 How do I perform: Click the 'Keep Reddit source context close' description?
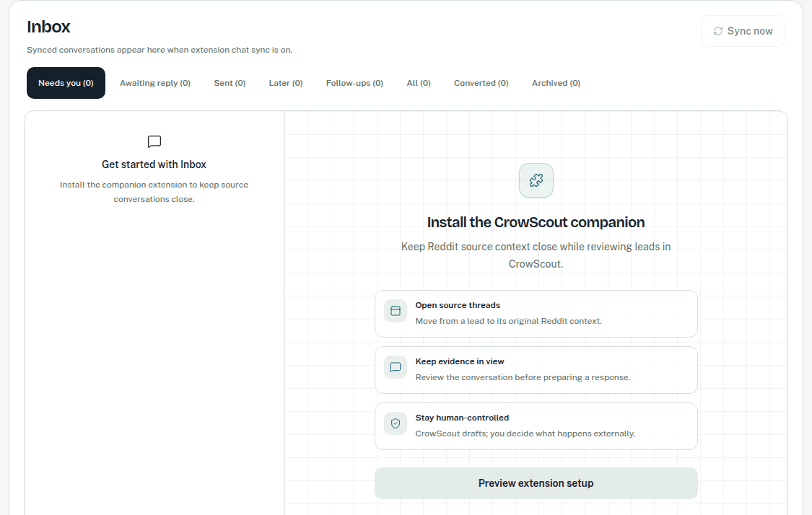click(536, 255)
